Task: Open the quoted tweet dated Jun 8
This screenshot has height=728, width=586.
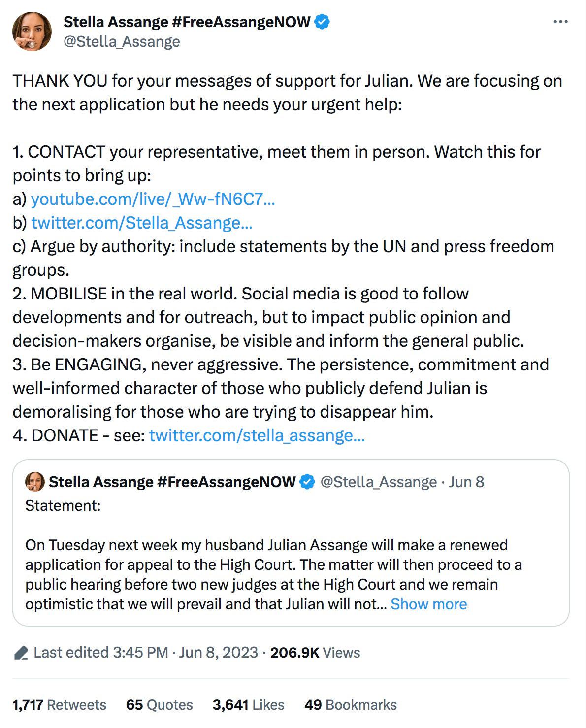Action: [467, 482]
